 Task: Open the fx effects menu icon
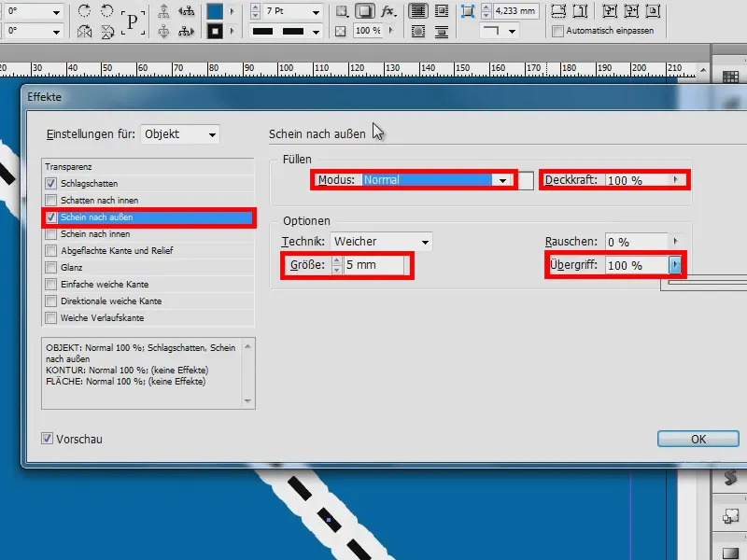(388, 11)
